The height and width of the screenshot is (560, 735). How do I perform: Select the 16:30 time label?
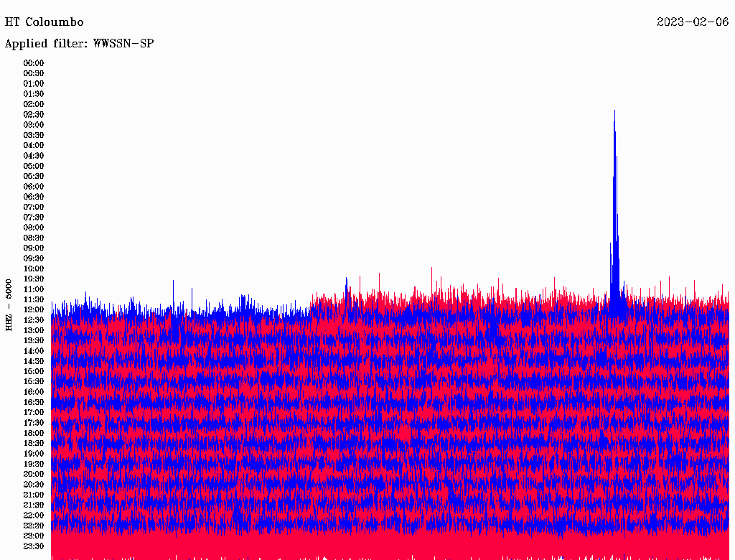pyautogui.click(x=34, y=402)
